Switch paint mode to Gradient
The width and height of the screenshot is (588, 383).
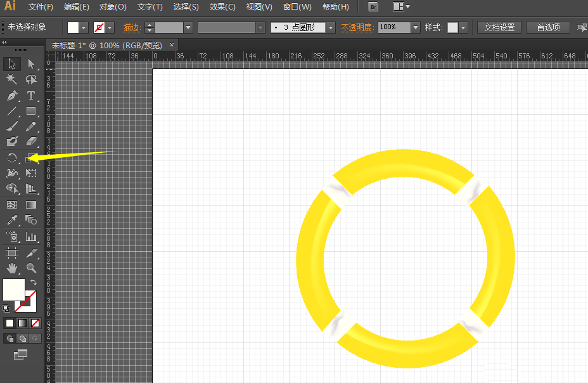pos(22,323)
